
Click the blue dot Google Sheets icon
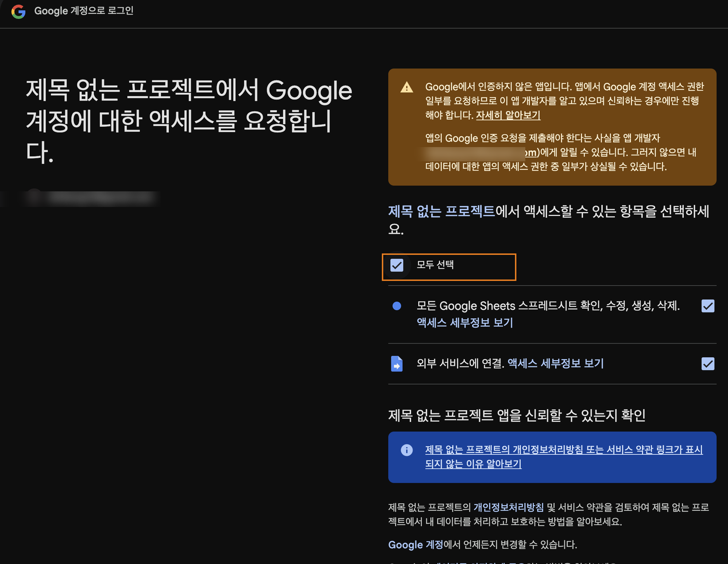click(x=397, y=306)
